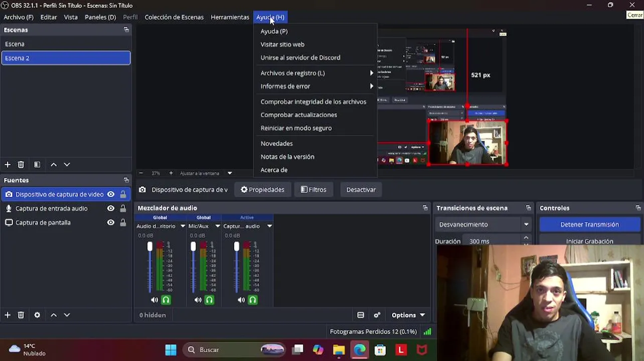Increase transition duration with up stepper

tap(526, 238)
